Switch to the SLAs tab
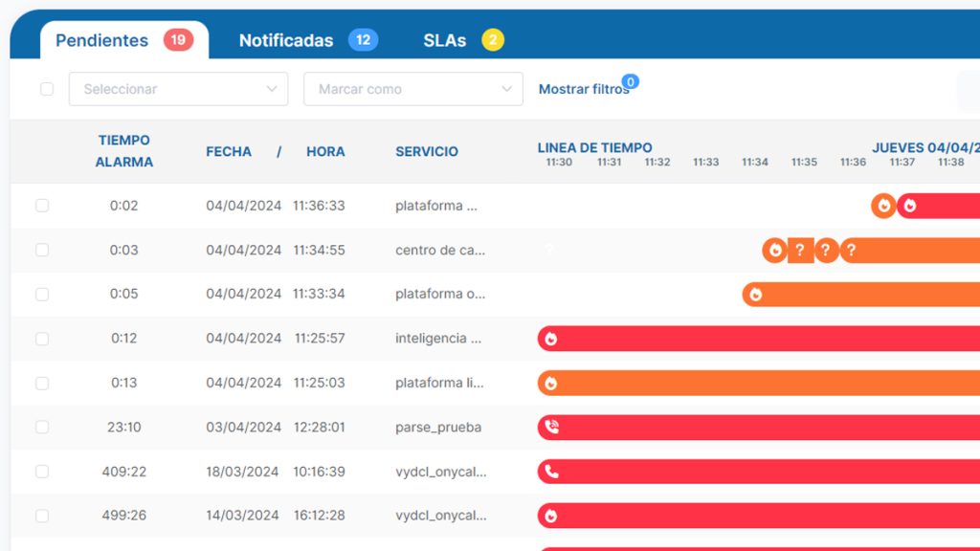The image size is (980, 551). [x=463, y=40]
